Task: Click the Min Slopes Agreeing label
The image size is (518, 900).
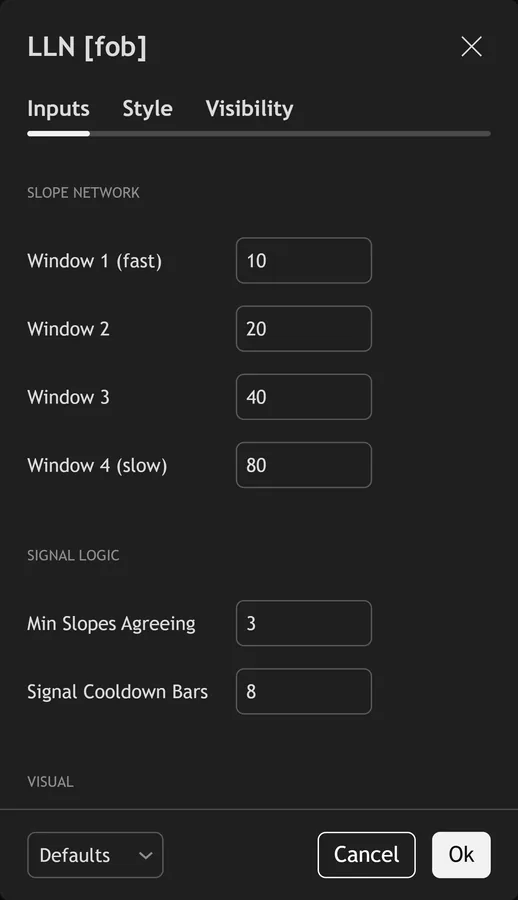Action: (111, 624)
